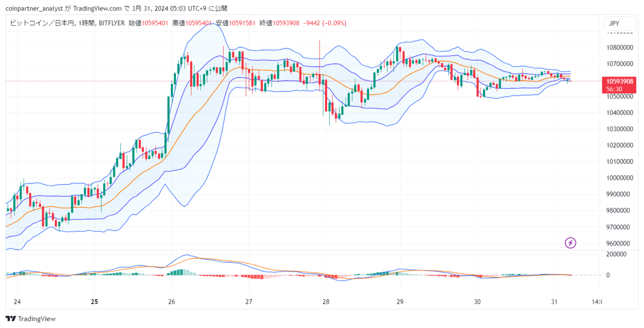Click the BITFLYER exchange label

[x=112, y=23]
